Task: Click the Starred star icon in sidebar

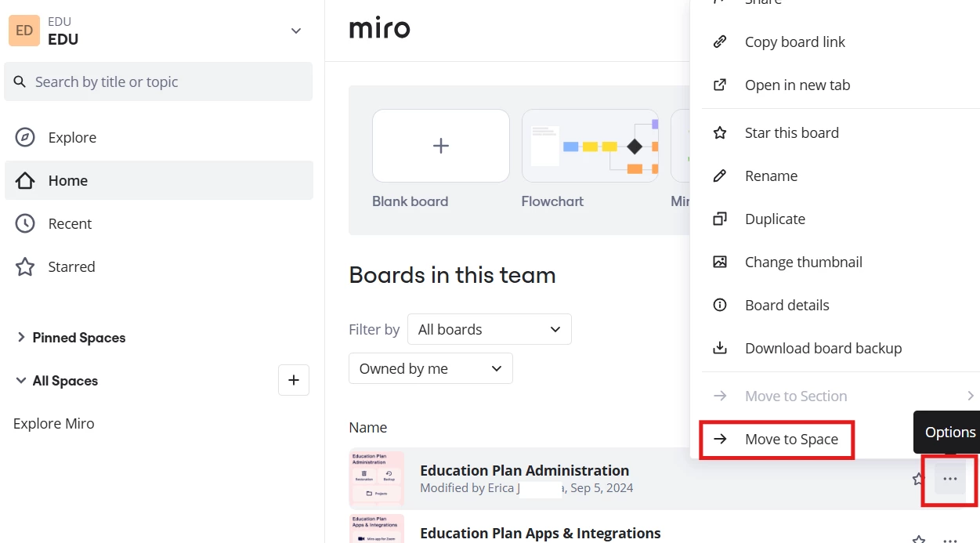Action: click(25, 266)
